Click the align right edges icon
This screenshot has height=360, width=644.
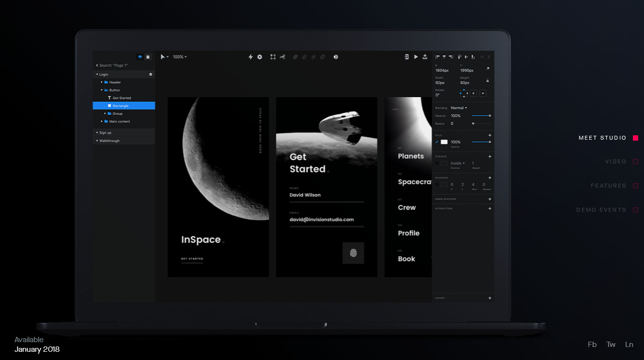click(x=451, y=57)
